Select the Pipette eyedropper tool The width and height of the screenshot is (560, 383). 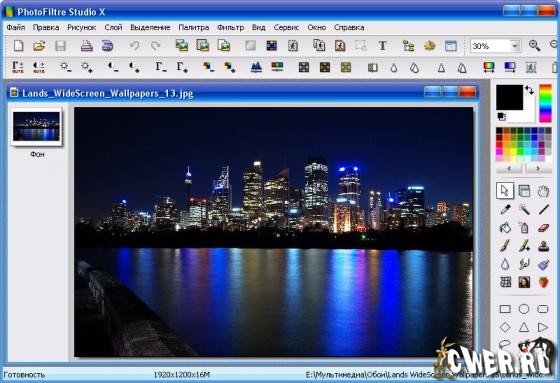505,209
